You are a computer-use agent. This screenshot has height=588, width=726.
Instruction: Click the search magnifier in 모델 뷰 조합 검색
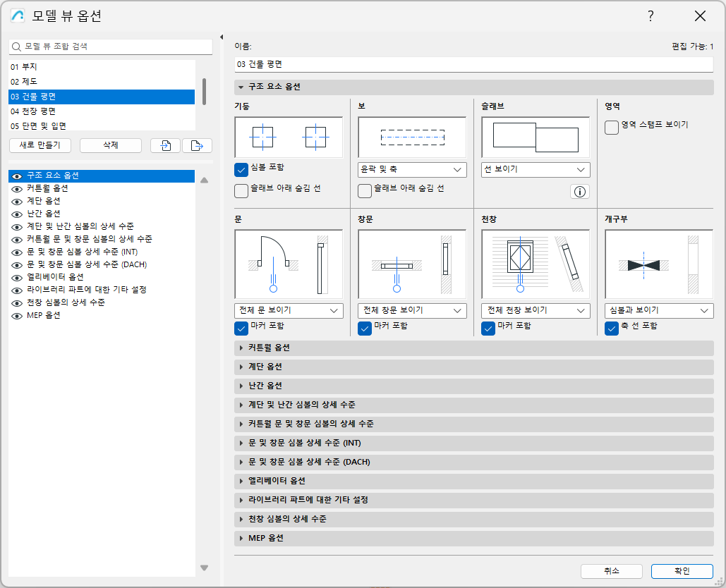coord(16,47)
